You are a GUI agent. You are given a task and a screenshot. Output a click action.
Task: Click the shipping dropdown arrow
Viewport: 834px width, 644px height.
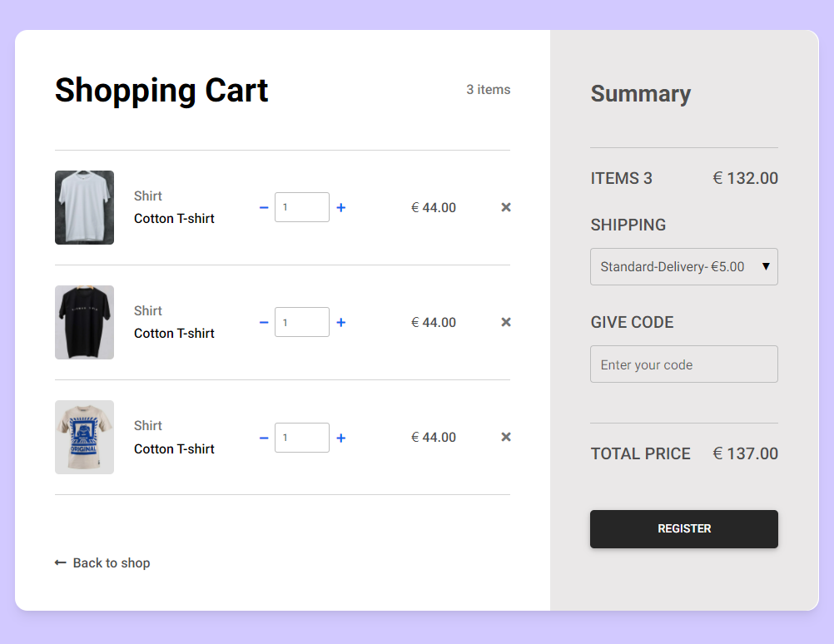(766, 266)
